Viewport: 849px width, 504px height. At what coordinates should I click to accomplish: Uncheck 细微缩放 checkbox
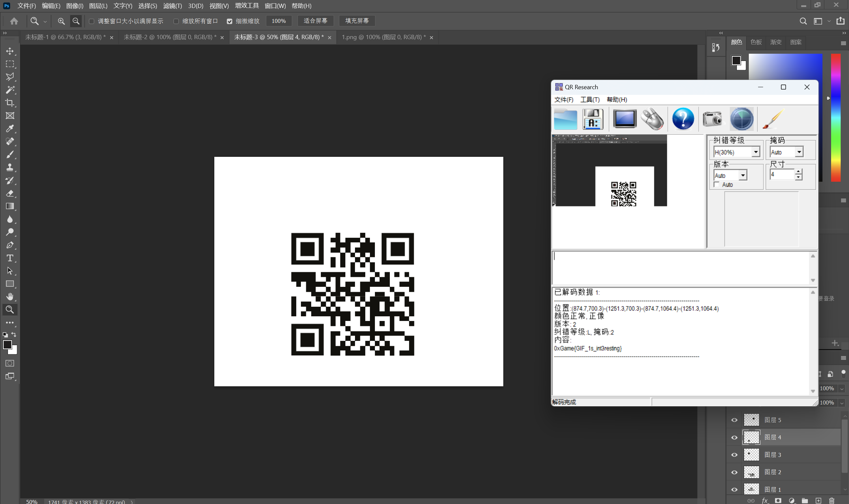pyautogui.click(x=230, y=22)
